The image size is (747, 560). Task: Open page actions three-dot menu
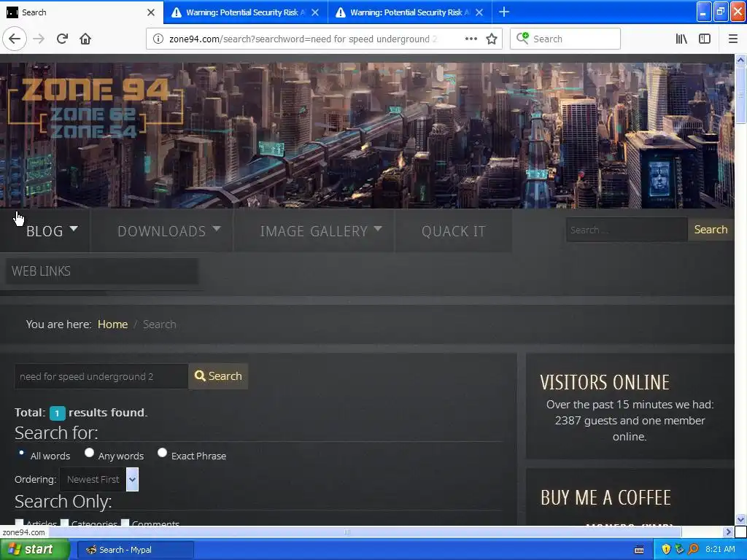pyautogui.click(x=471, y=39)
